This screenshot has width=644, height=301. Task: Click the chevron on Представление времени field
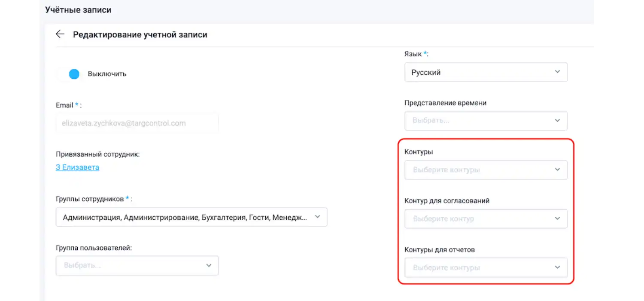pos(558,121)
